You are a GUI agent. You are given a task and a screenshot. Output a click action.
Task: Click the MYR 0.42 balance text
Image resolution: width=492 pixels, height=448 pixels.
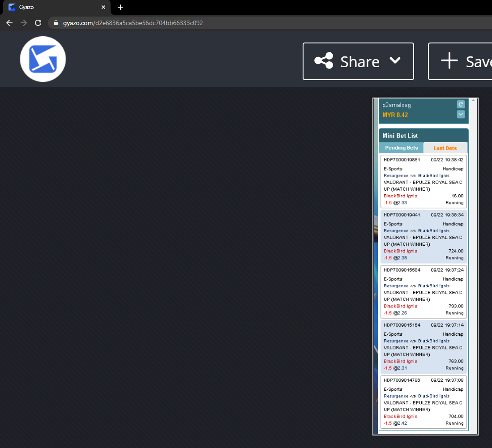395,115
